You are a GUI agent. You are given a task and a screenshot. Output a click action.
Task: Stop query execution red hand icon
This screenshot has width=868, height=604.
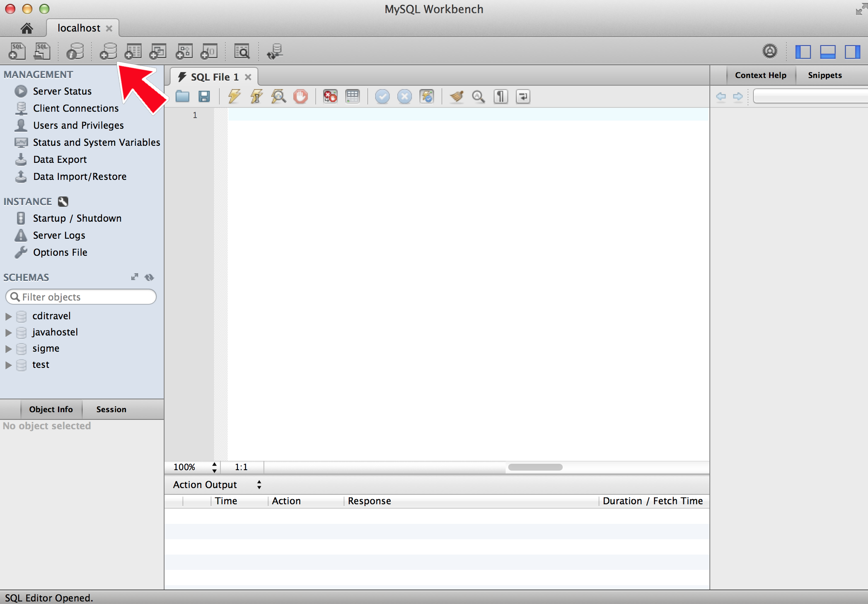coord(301,96)
